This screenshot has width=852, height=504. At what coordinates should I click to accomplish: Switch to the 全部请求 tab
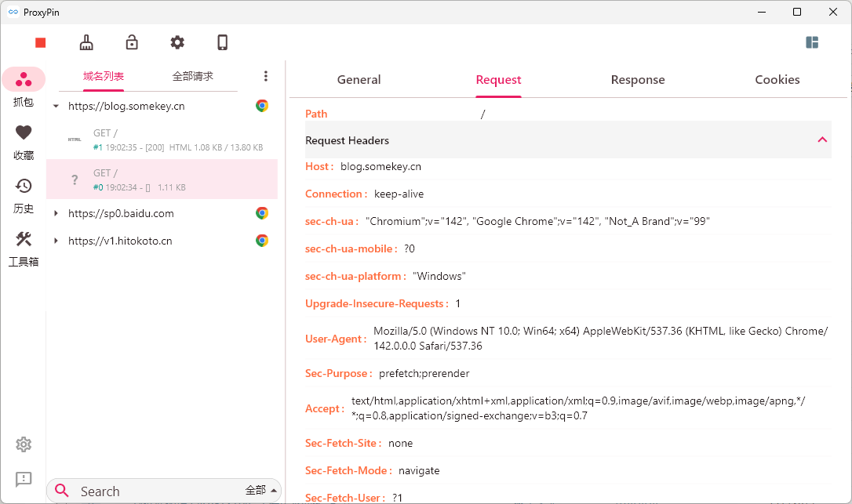[x=192, y=76]
